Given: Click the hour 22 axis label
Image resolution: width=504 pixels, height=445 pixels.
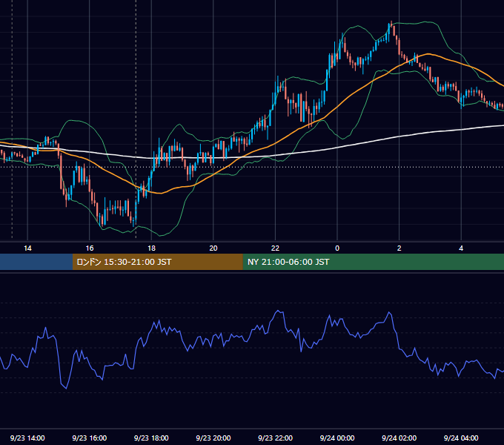Looking at the screenshot, I should pos(275,248).
